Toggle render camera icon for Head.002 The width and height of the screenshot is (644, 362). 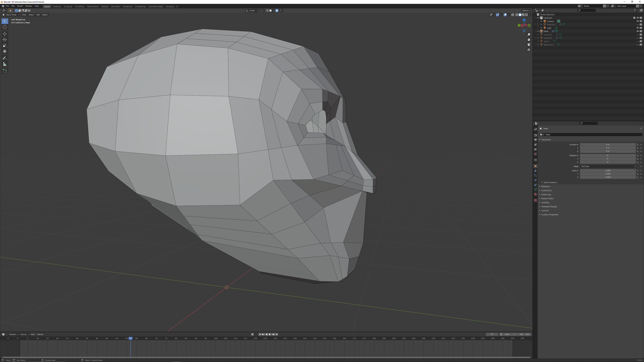641,38
